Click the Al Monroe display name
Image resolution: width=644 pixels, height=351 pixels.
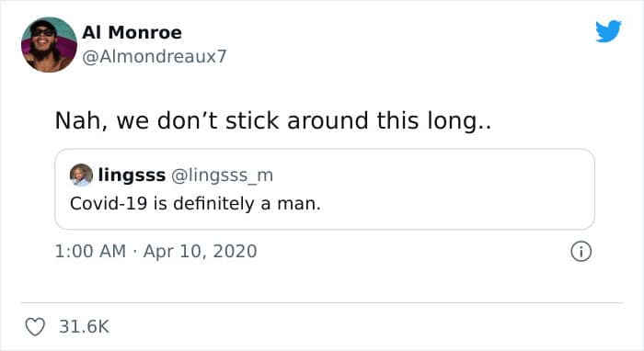(x=132, y=32)
